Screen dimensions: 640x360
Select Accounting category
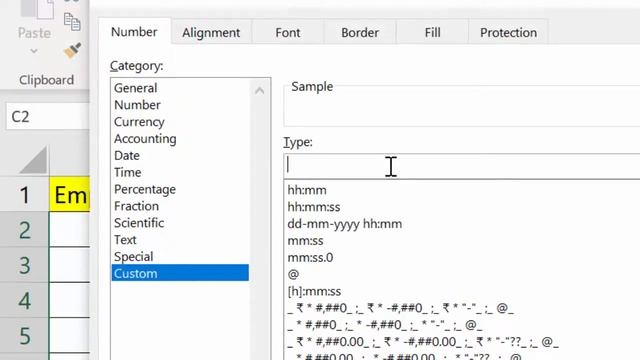click(x=180, y=139)
